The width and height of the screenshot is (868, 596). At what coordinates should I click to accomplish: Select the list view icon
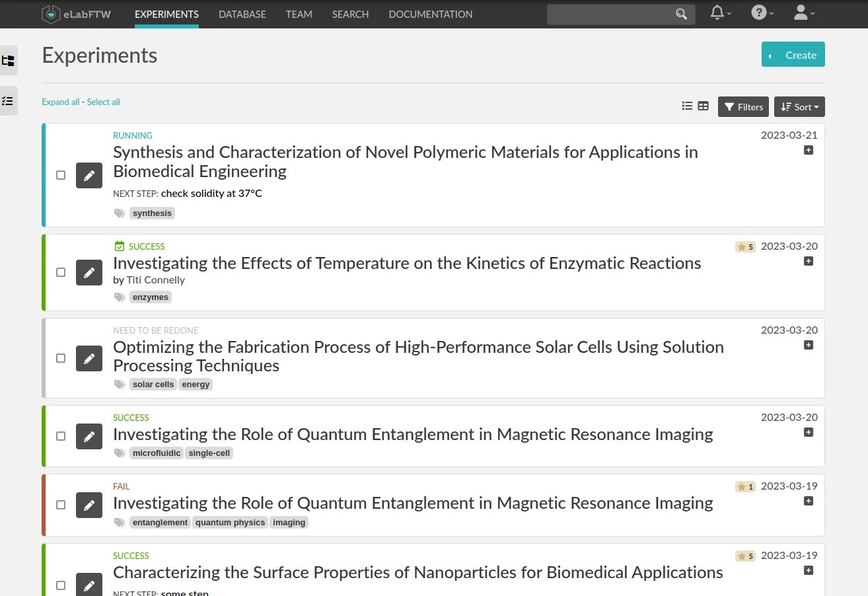[x=687, y=106]
